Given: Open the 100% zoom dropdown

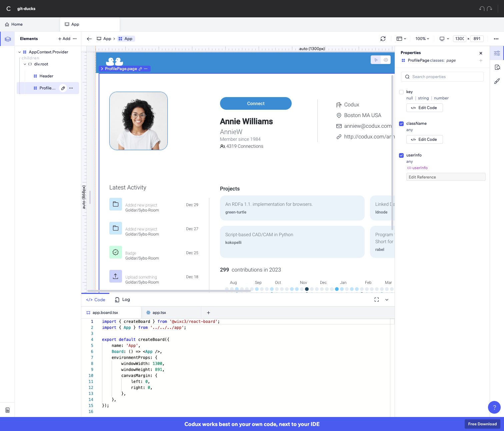Looking at the screenshot, I should pyautogui.click(x=422, y=39).
